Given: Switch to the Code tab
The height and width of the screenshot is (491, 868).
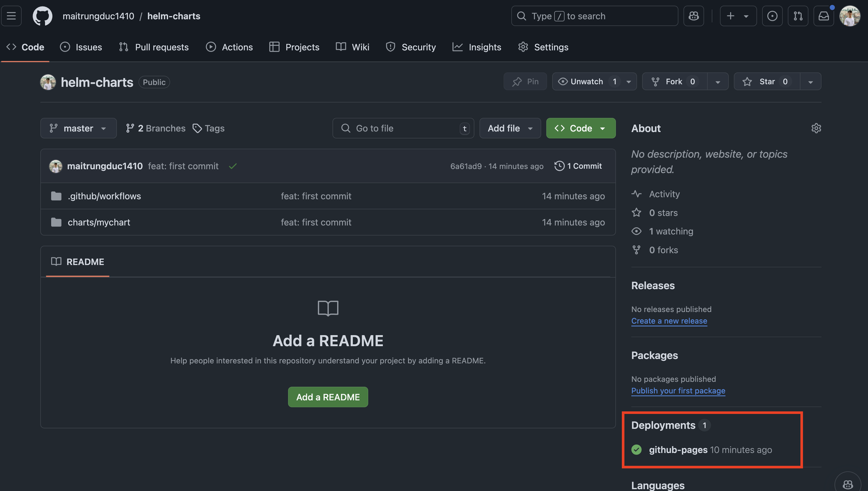Looking at the screenshot, I should pyautogui.click(x=25, y=47).
